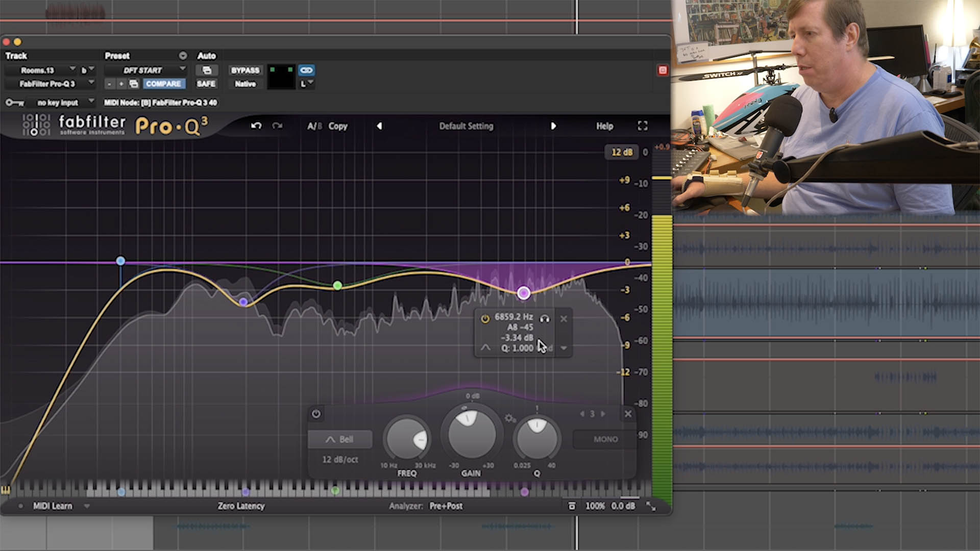
Task: Select the blue high-pass band dot
Action: pyautogui.click(x=120, y=261)
